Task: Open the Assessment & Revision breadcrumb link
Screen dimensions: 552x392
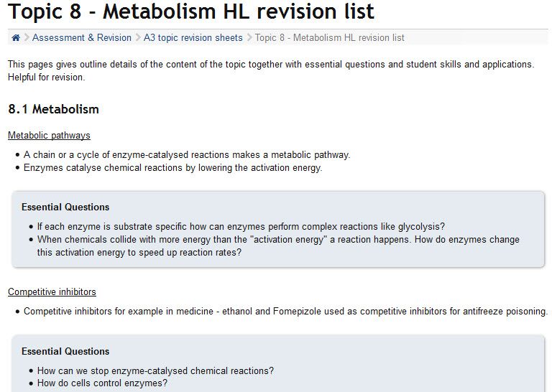Action: pyautogui.click(x=82, y=38)
